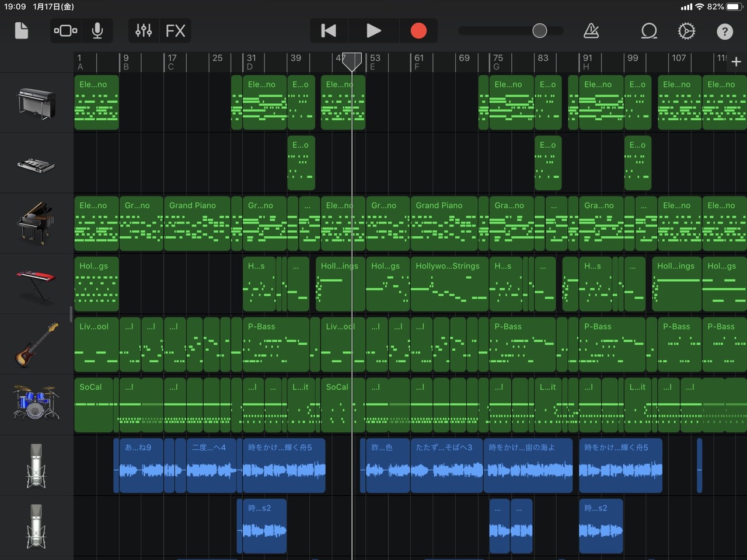
Task: Select Liv...ool bass region at bar 1
Action: point(96,344)
